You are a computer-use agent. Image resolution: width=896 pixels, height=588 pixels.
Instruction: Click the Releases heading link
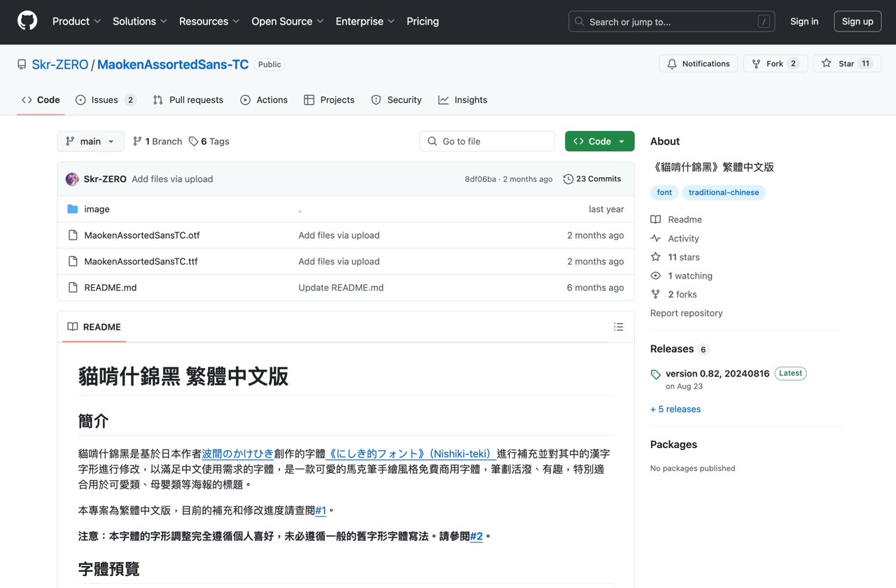672,349
